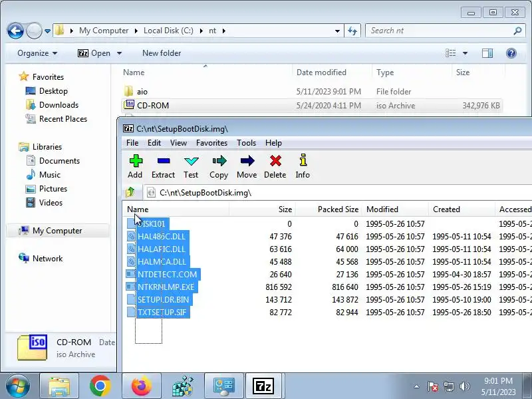Expand the Open with dropdown arrow
Image resolution: width=532 pixels, height=399 pixels.
pos(119,53)
